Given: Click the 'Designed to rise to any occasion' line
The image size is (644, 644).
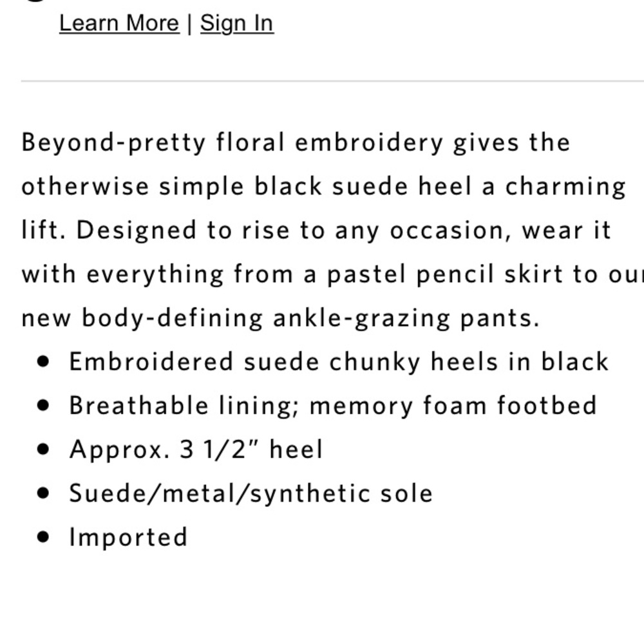Looking at the screenshot, I should click(316, 231).
